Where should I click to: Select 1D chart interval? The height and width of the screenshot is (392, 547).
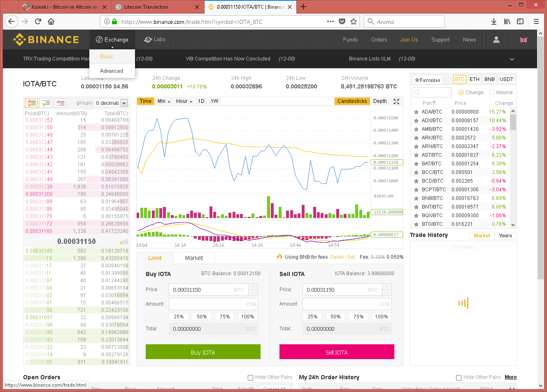tap(201, 101)
